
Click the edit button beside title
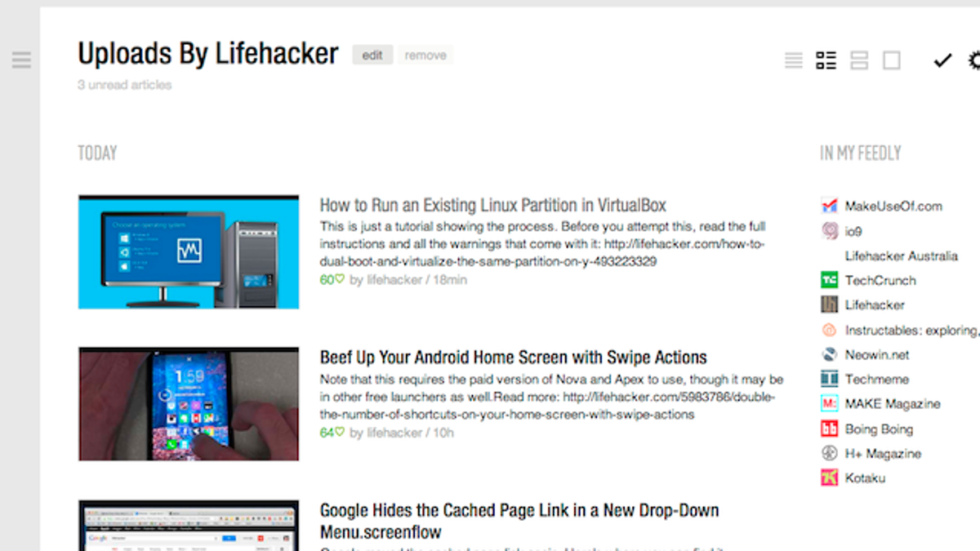pos(372,56)
